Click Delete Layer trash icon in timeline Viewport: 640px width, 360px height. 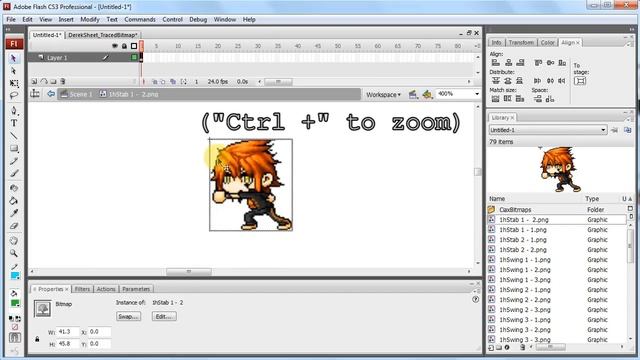coord(63,82)
